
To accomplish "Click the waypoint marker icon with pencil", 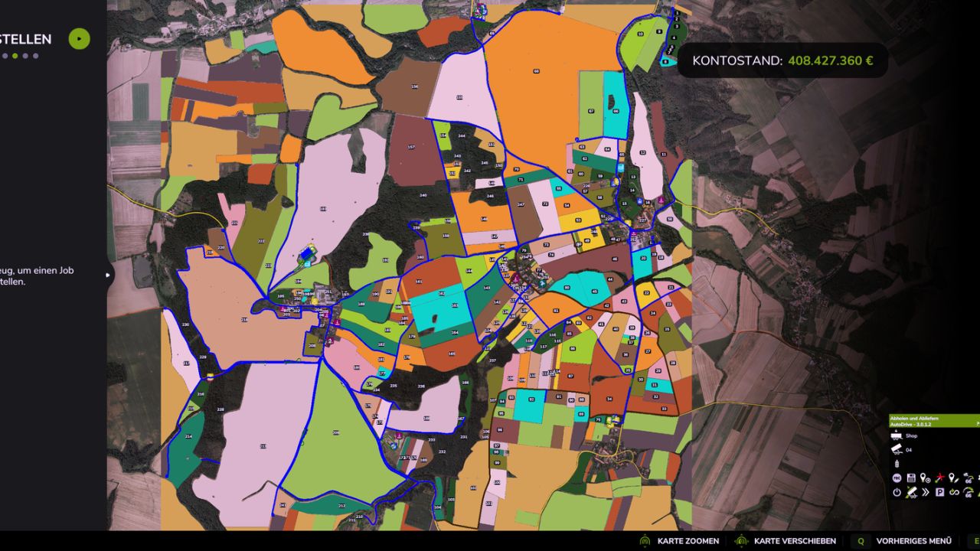I will (953, 478).
